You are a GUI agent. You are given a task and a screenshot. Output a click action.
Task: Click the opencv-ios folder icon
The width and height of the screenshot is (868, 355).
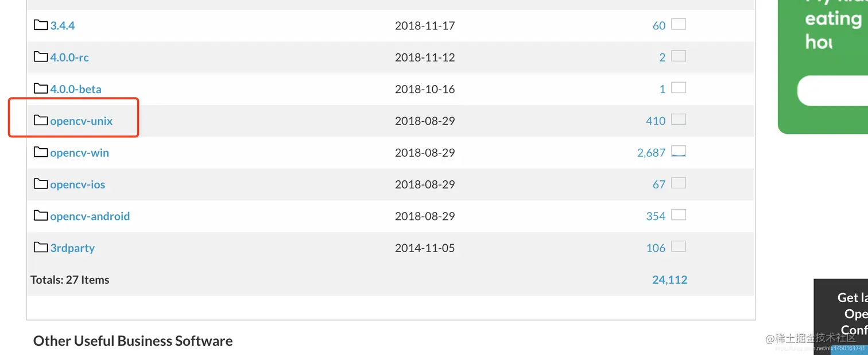click(x=40, y=184)
